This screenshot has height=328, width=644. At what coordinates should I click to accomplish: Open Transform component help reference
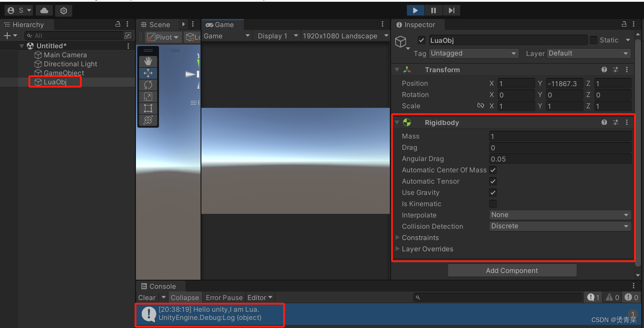pyautogui.click(x=604, y=70)
